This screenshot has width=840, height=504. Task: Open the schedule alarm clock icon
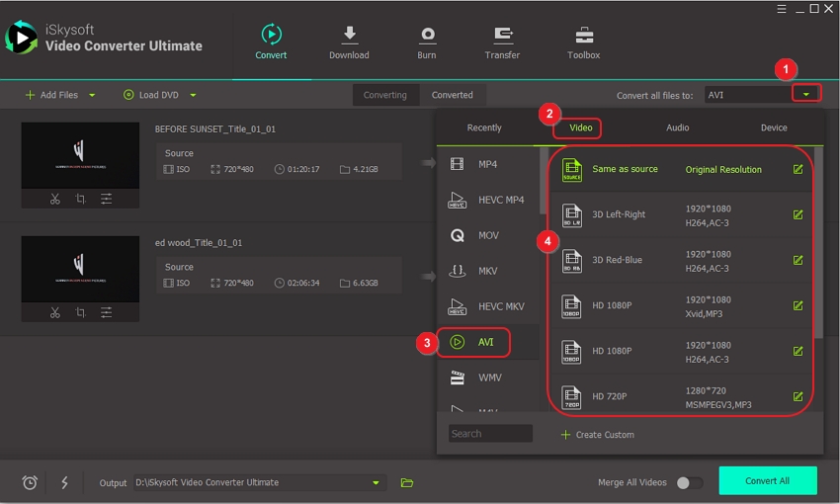pyautogui.click(x=30, y=482)
